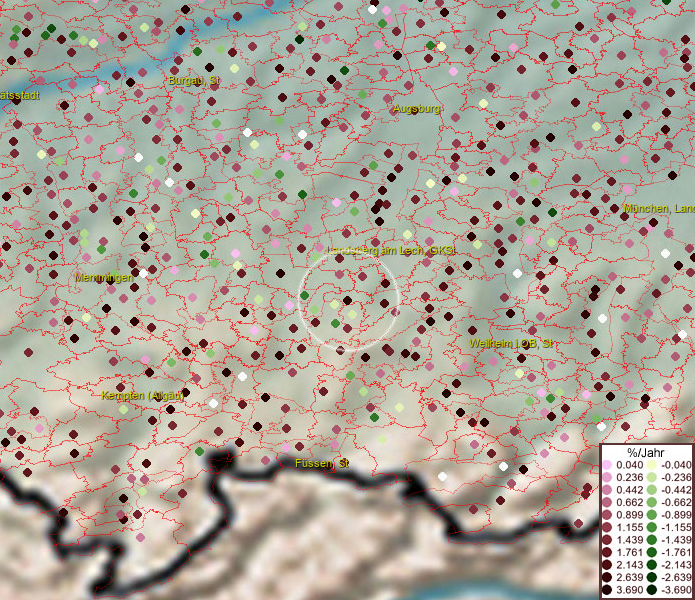Pick the 0.040 light pink legend swatch
This screenshot has width=695, height=600.
[x=607, y=465]
